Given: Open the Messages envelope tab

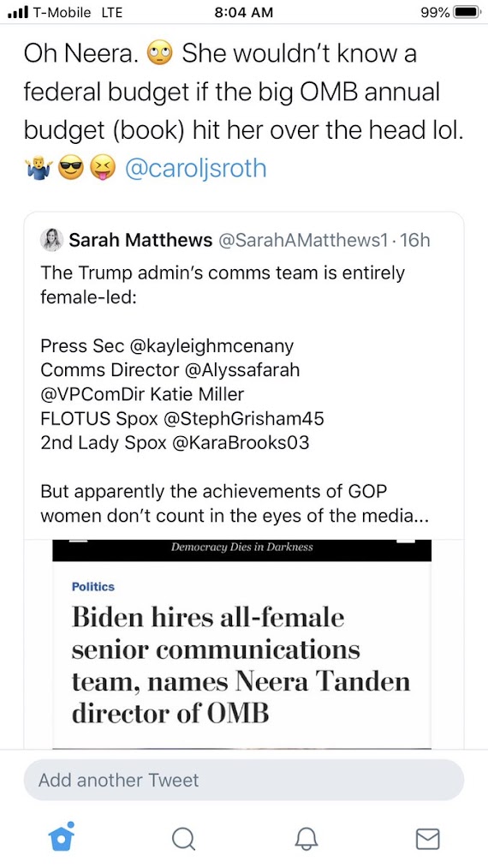Looking at the screenshot, I should pyautogui.click(x=427, y=839).
